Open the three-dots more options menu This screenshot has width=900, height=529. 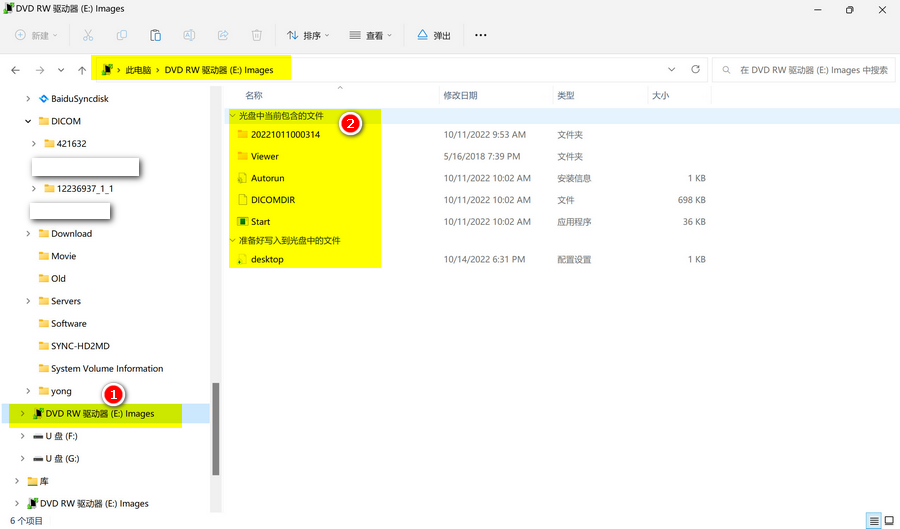(480, 36)
